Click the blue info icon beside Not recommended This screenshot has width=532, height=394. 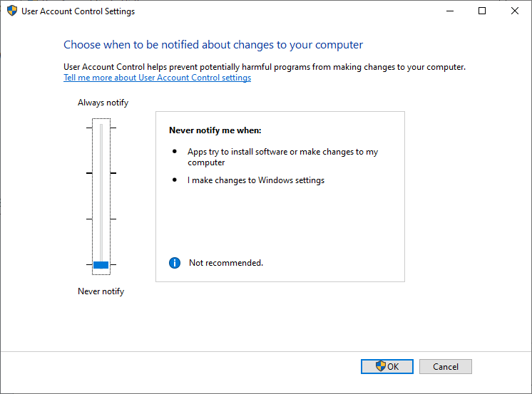(x=175, y=263)
